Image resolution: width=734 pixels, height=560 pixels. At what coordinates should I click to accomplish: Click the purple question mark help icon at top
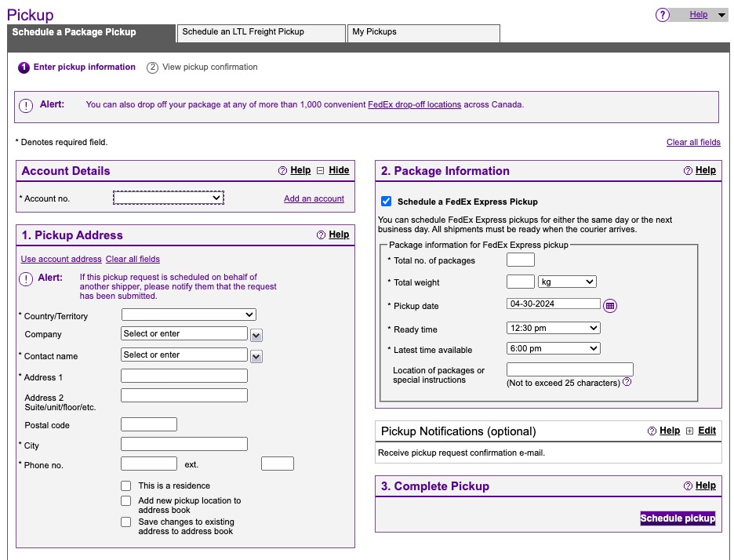[x=663, y=15]
